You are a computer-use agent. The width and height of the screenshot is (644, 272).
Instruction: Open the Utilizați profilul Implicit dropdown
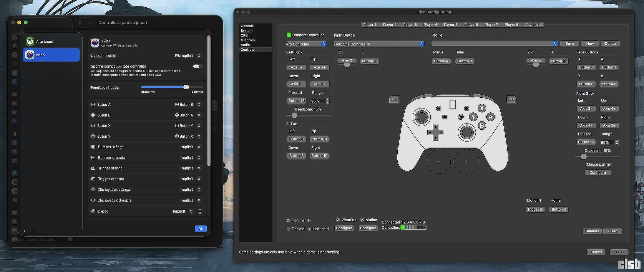(x=188, y=56)
